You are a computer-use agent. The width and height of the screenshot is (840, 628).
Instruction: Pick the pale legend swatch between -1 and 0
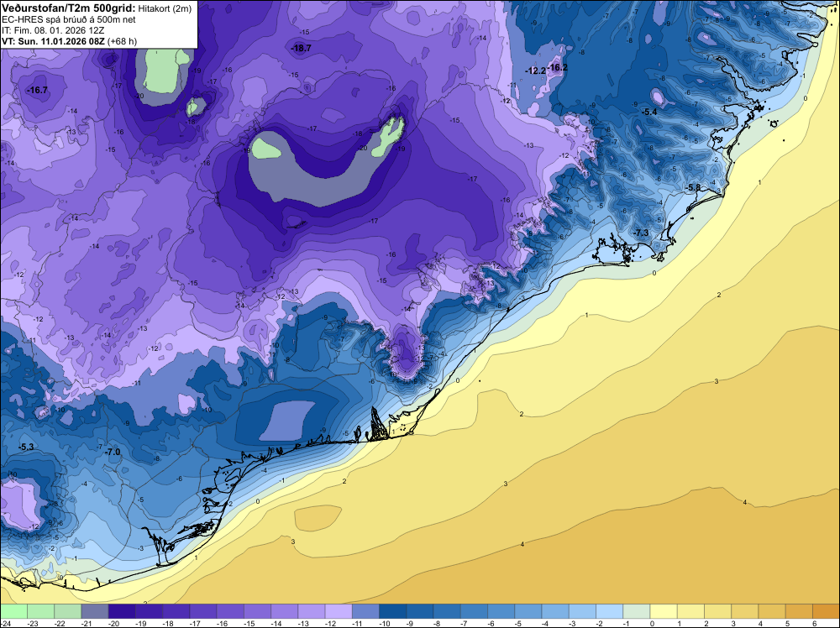click(x=637, y=611)
